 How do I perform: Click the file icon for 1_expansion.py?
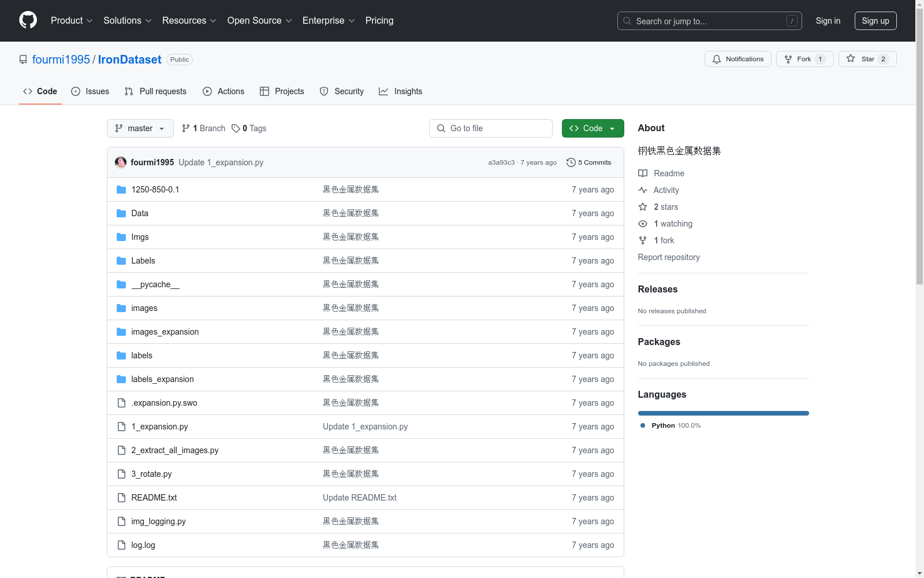[121, 427]
